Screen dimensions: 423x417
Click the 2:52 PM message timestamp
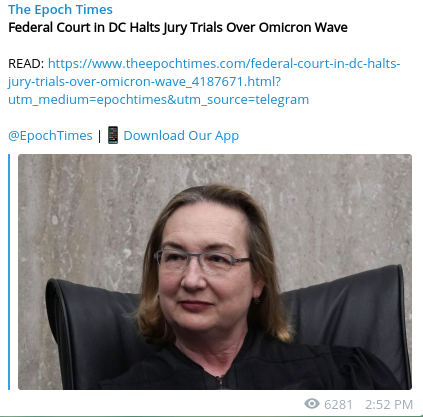389,404
